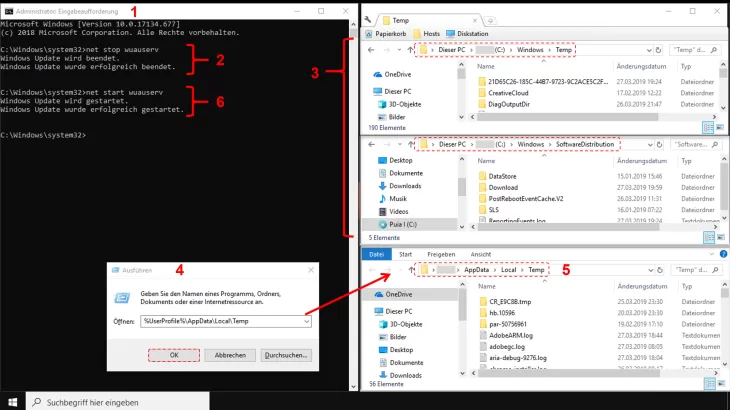Switch to the Freigeben ribbon tab
The height and width of the screenshot is (410, 730).
441,254
